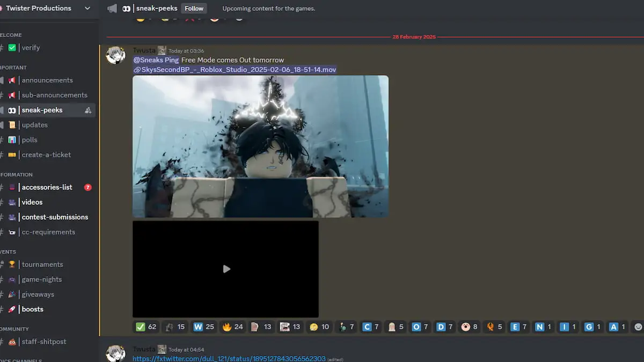Click the accessories-list notification badge

[87, 187]
